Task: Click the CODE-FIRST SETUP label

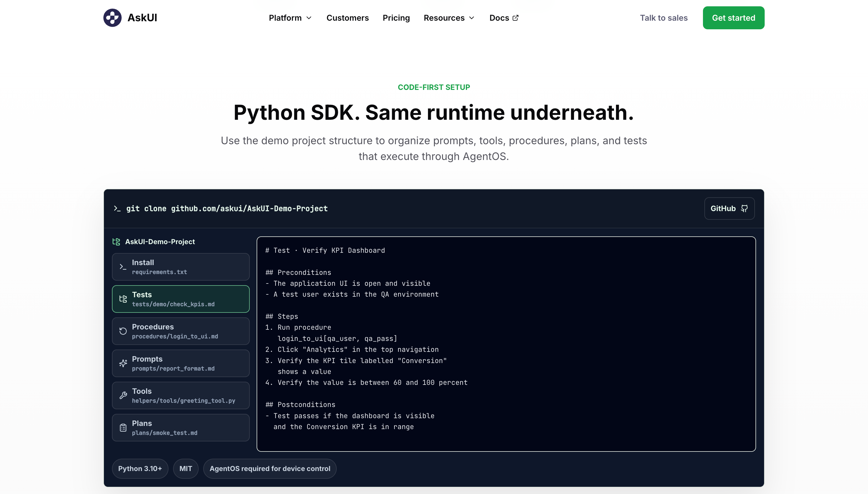Action: coord(434,87)
